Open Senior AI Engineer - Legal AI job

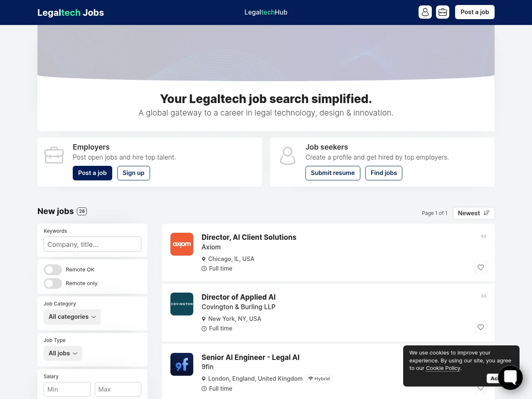[x=251, y=357]
